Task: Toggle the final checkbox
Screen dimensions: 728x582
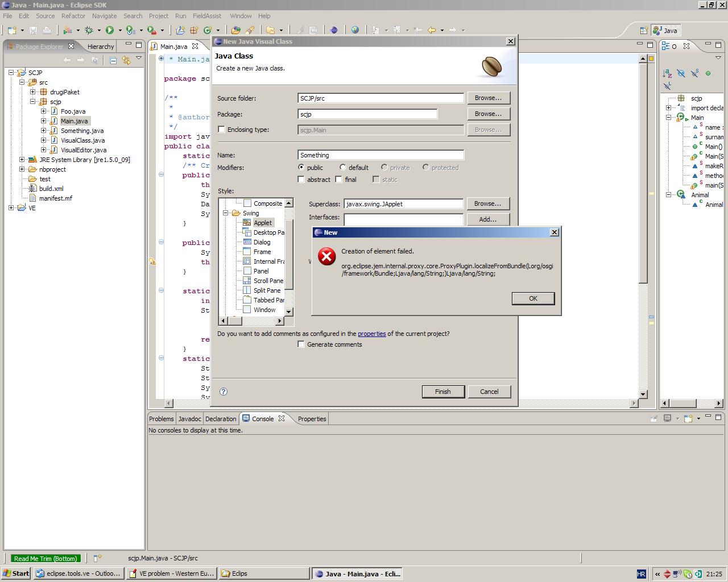Action: (338, 180)
